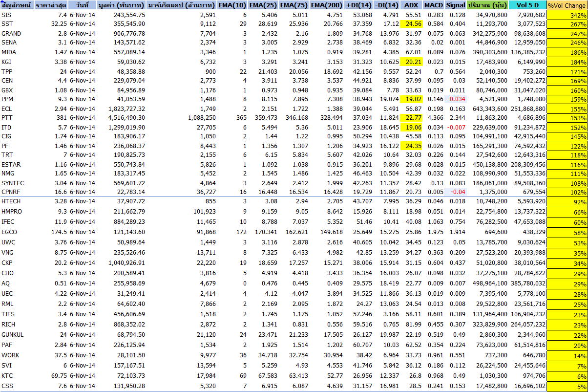The width and height of the screenshot is (588, 392).
Task: Click the EMA(10) column header
Action: (x=232, y=5)
